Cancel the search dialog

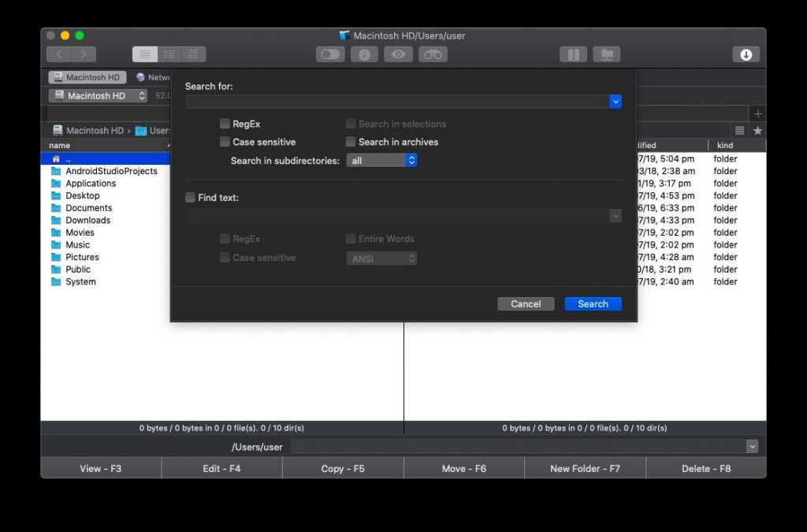[x=526, y=304]
